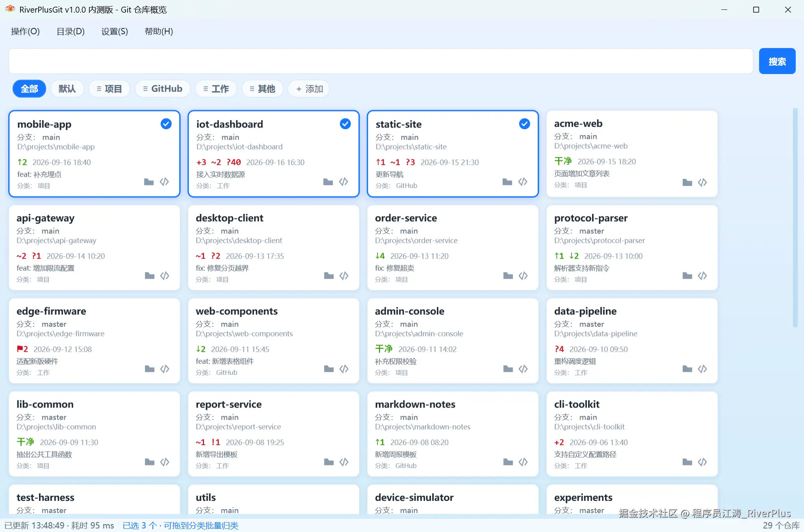Click the vertical scrollbar of repository list
This screenshot has height=532, width=804.
point(795,217)
